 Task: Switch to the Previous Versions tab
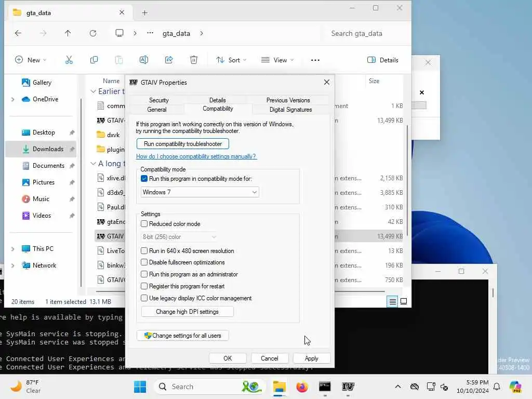coord(288,100)
